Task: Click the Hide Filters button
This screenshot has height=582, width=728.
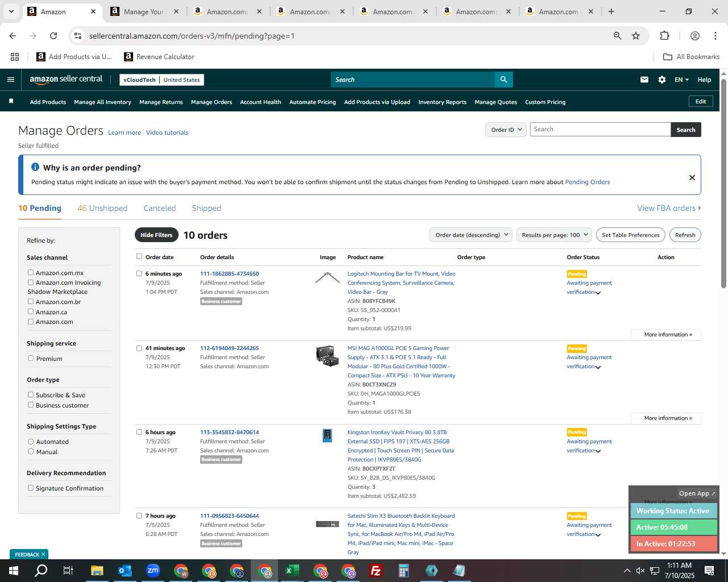Action: 156,235
